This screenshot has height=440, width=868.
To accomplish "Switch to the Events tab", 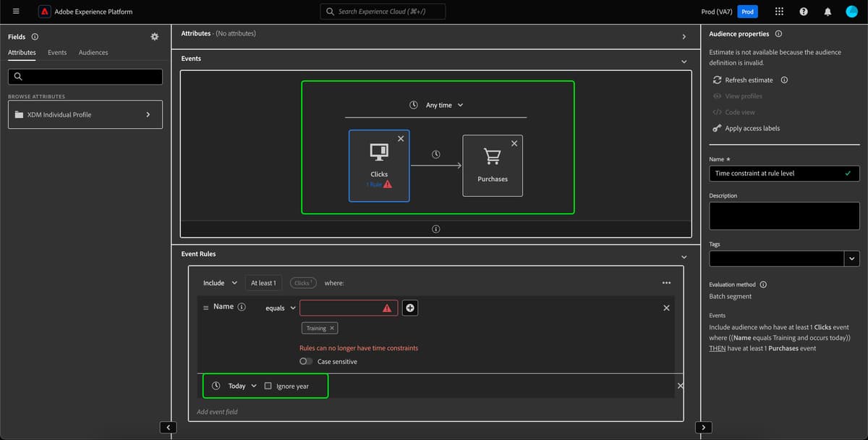I will [x=56, y=52].
